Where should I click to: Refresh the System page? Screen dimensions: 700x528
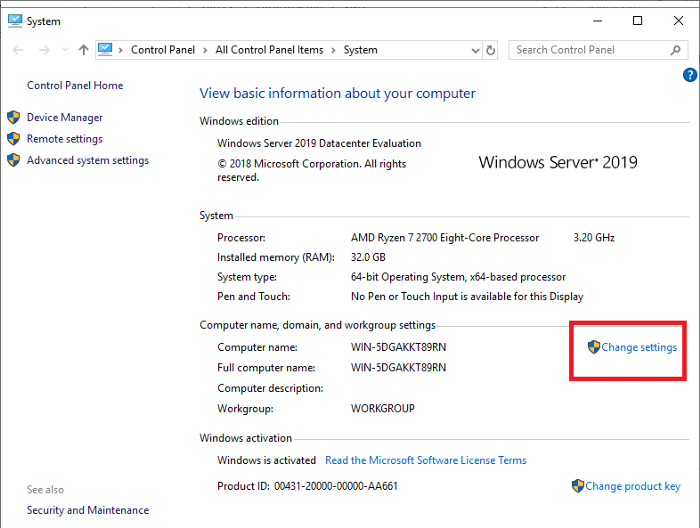tap(490, 50)
